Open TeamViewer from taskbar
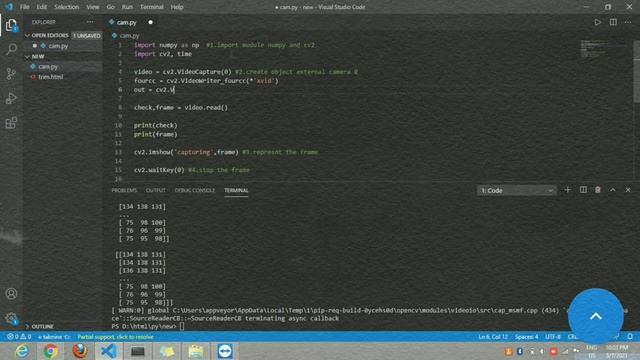 click(x=224, y=351)
